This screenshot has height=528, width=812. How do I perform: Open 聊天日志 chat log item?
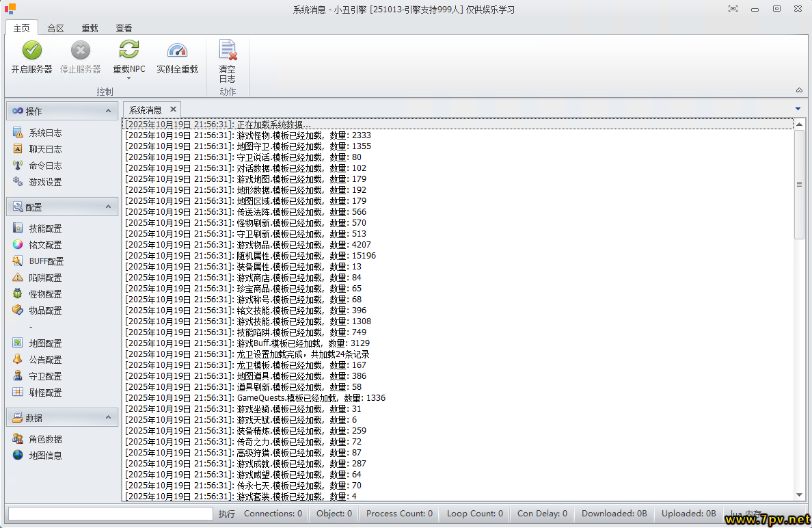(x=45, y=149)
